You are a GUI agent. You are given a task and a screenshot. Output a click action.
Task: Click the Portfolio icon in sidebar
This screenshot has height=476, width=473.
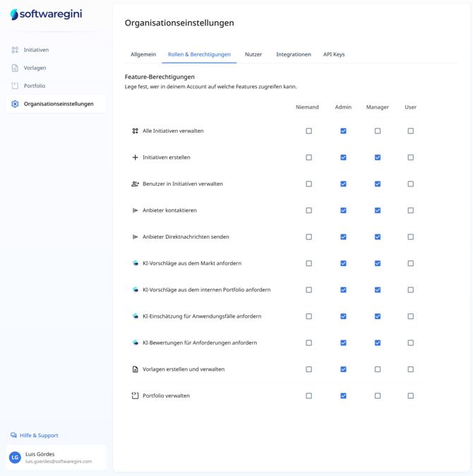15,86
